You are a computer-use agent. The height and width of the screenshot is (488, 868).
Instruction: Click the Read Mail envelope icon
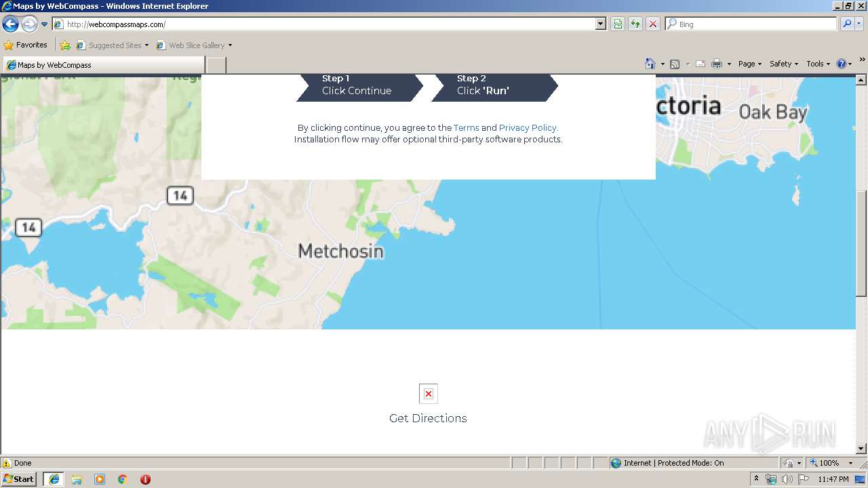pos(701,64)
